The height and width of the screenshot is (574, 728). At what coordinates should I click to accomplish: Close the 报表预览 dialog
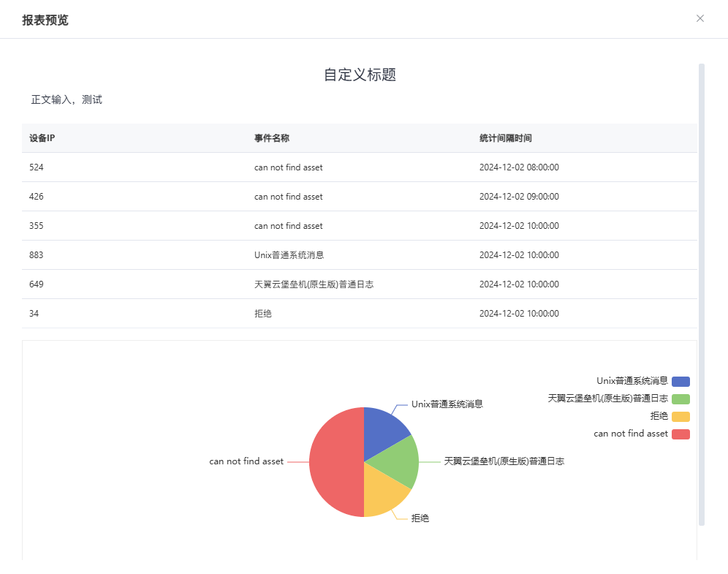tap(699, 18)
